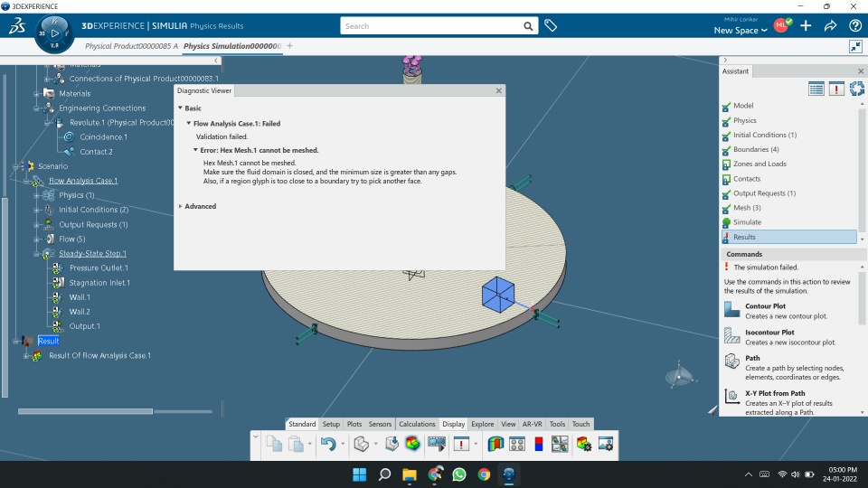Switch to the Explore tab
This screenshot has height=488, width=868.
[x=482, y=425]
